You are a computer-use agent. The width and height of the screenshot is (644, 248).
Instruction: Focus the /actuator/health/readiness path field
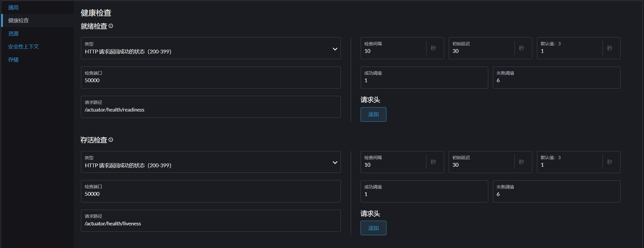point(211,110)
